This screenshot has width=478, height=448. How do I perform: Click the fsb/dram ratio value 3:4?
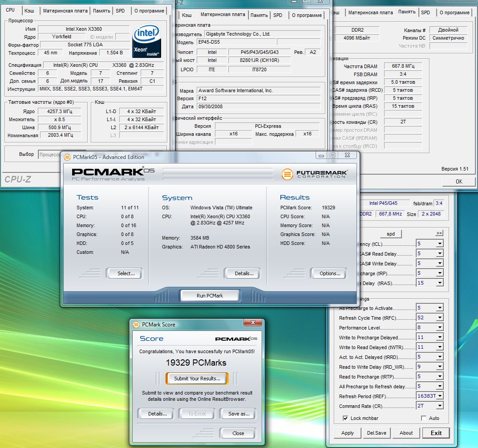coord(439,203)
